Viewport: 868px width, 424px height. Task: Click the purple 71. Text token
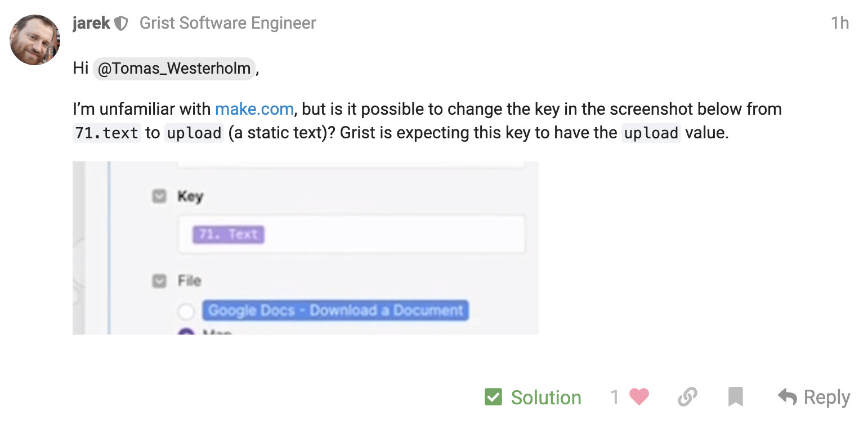coord(228,234)
